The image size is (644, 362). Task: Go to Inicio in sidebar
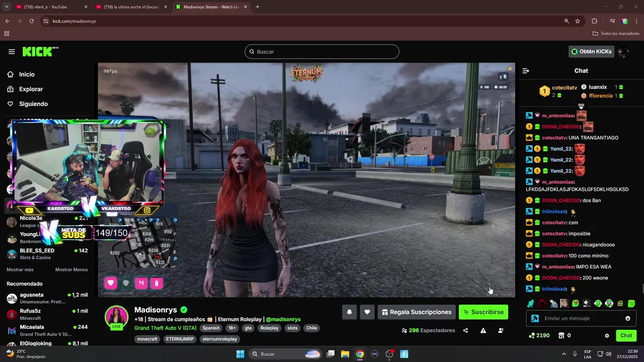click(27, 74)
